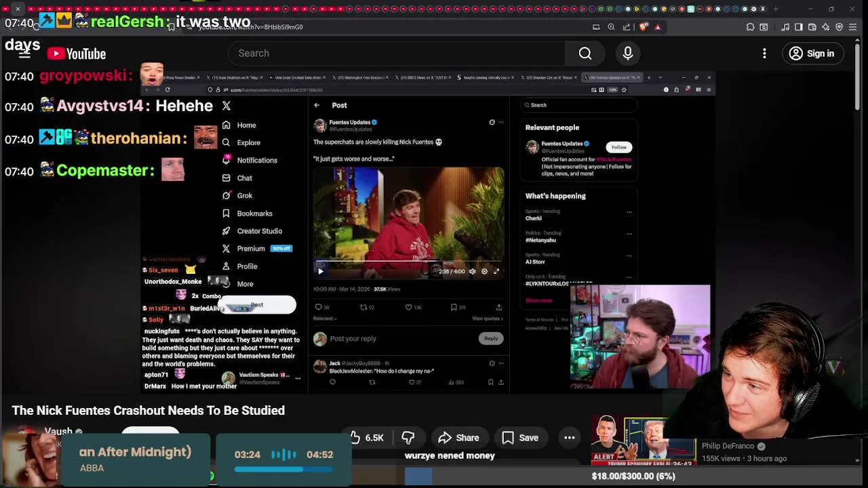Viewport: 868px width, 488px height.
Task: Like the YouTube video with 6.5K likes
Action: [367, 438]
